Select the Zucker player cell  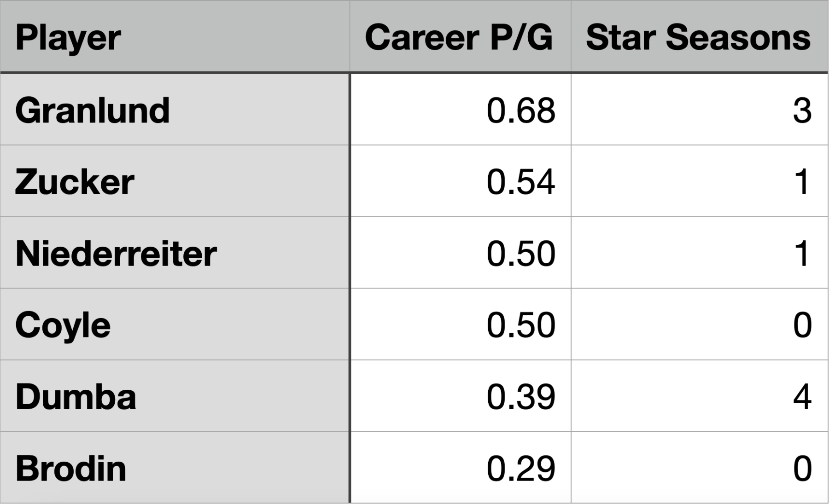75,182
